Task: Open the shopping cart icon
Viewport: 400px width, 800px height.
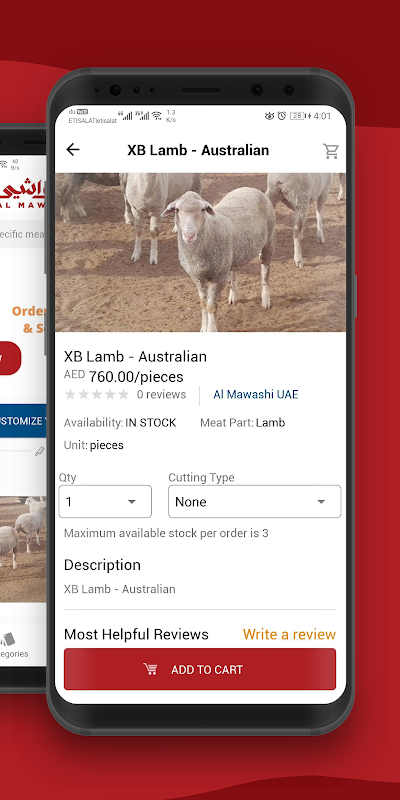Action: click(x=331, y=151)
